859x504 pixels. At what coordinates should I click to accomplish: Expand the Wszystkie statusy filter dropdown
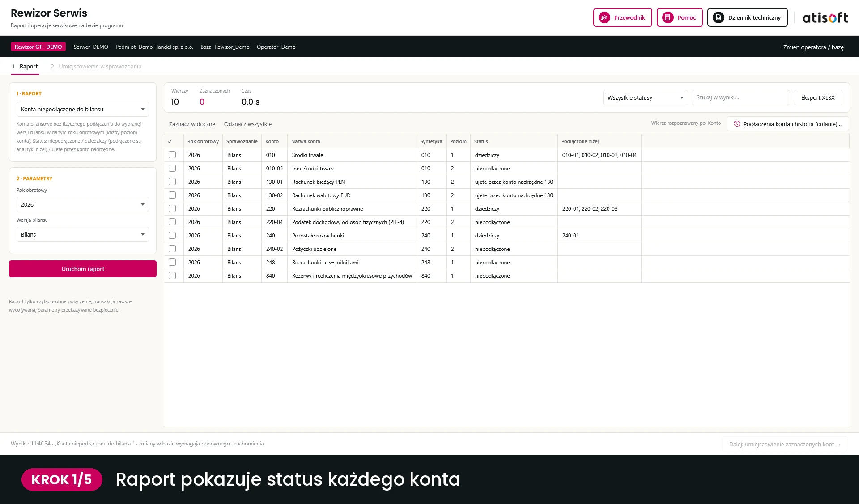coord(645,97)
